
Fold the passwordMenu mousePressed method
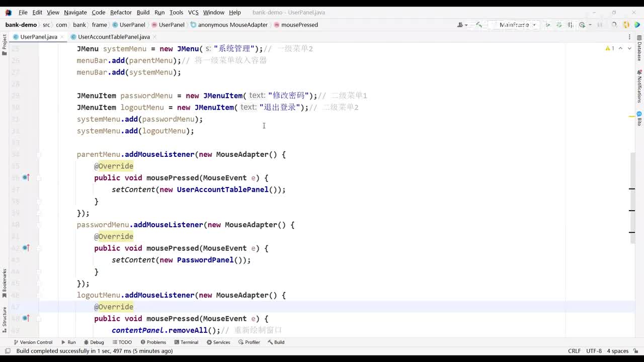coord(39,248)
